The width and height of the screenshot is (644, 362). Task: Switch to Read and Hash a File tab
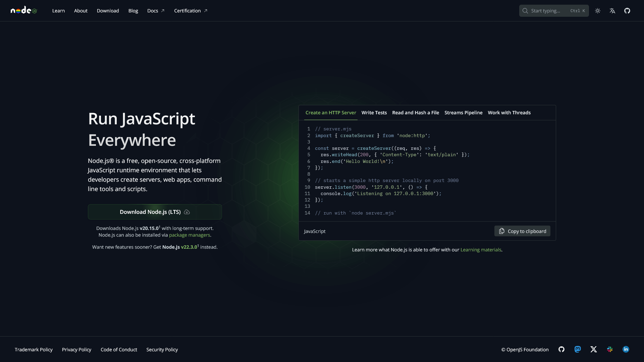coord(416,113)
